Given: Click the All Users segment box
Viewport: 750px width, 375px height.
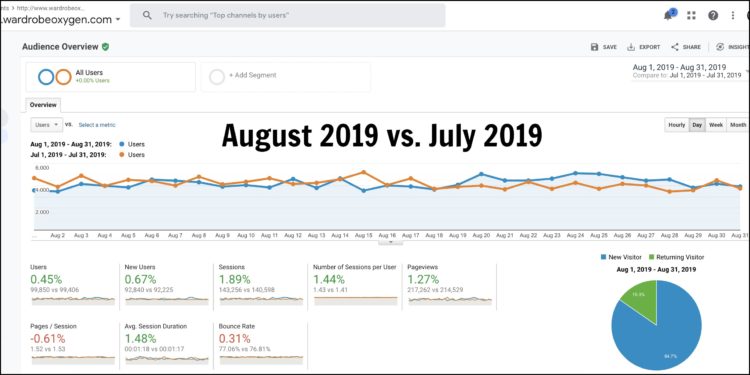Looking at the screenshot, I should (x=110, y=77).
